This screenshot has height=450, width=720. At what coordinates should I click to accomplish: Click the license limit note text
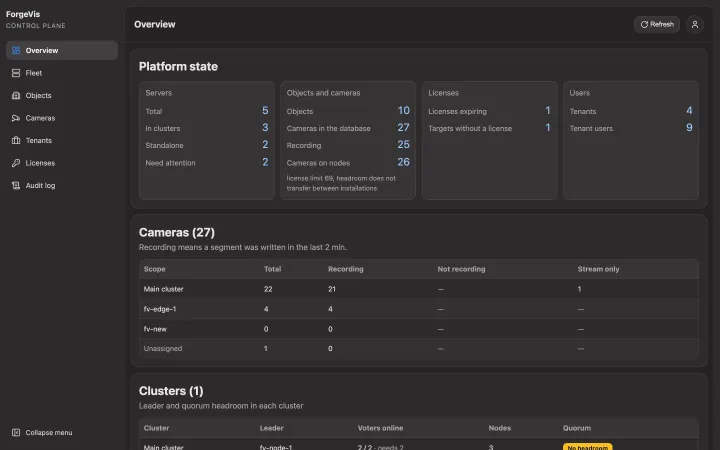click(341, 183)
